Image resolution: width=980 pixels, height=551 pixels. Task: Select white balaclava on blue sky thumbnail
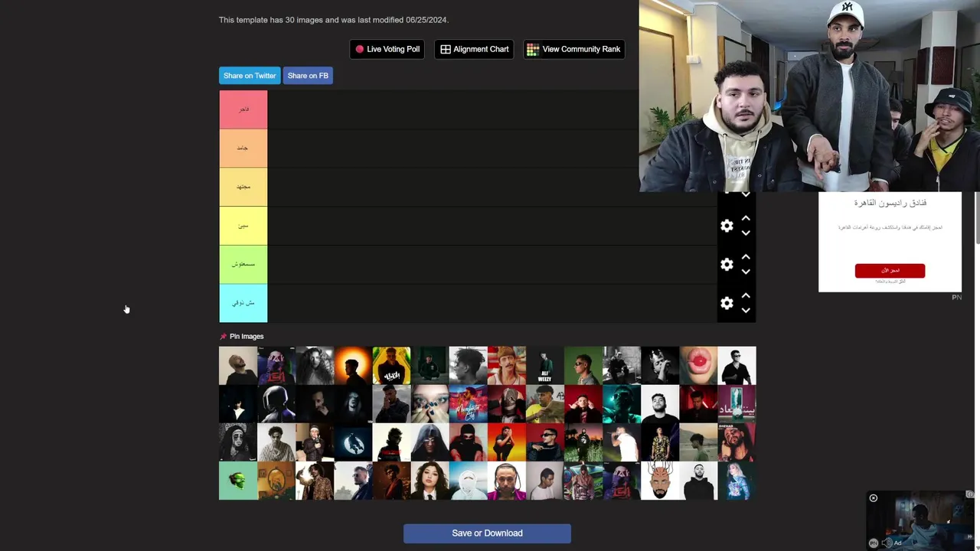tap(468, 481)
